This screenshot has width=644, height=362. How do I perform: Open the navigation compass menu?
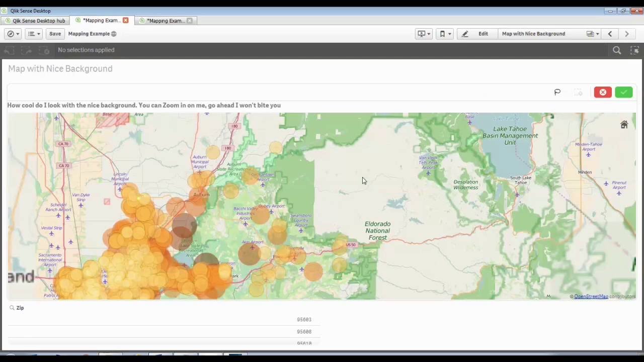[x=13, y=34]
